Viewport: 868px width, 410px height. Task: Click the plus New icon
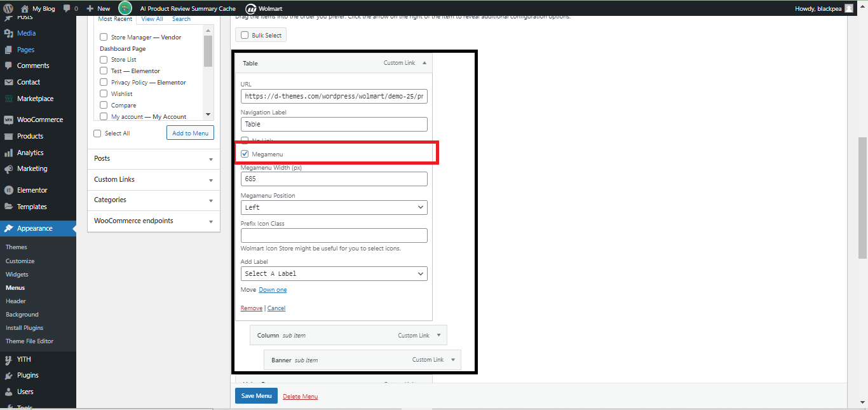[x=90, y=8]
